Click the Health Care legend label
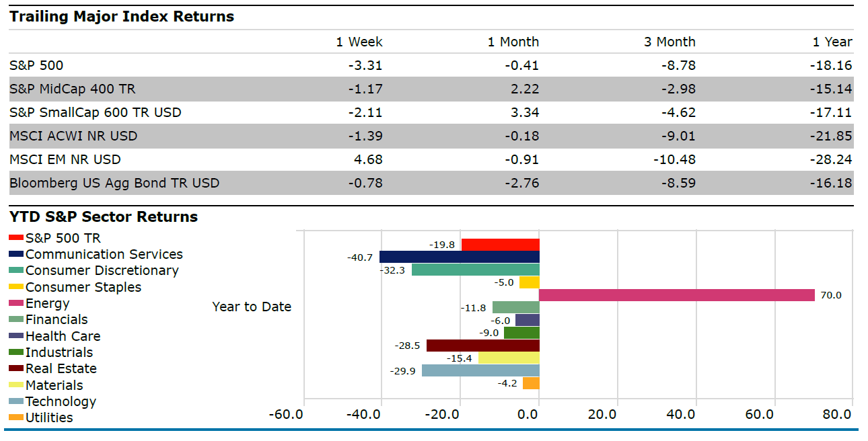The height and width of the screenshot is (441, 868). pos(63,336)
